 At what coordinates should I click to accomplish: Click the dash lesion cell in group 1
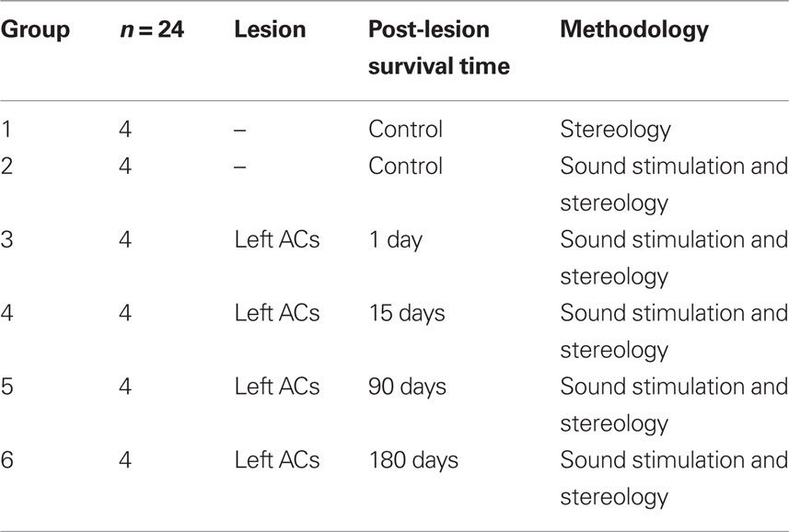click(x=240, y=130)
